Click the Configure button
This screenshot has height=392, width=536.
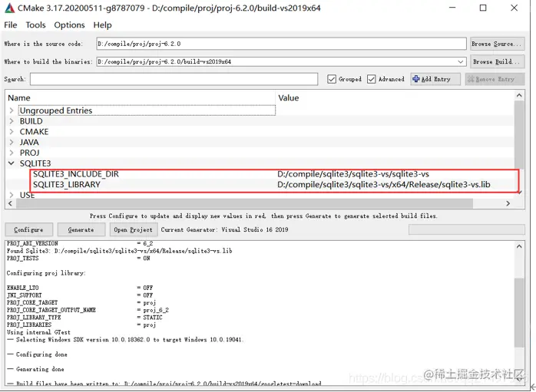[x=28, y=230]
